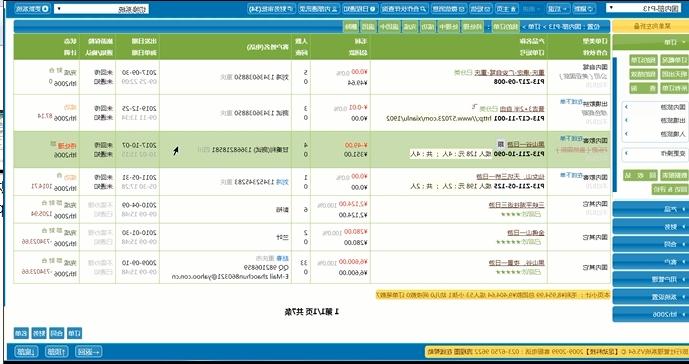Select the 待处理 status filter tab
This screenshot has width=689, height=364.
coord(472,26)
